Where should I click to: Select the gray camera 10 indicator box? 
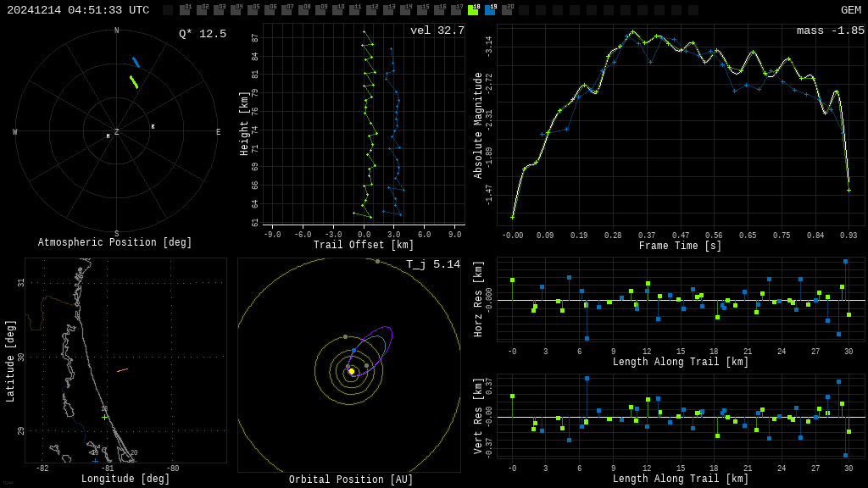[x=337, y=10]
